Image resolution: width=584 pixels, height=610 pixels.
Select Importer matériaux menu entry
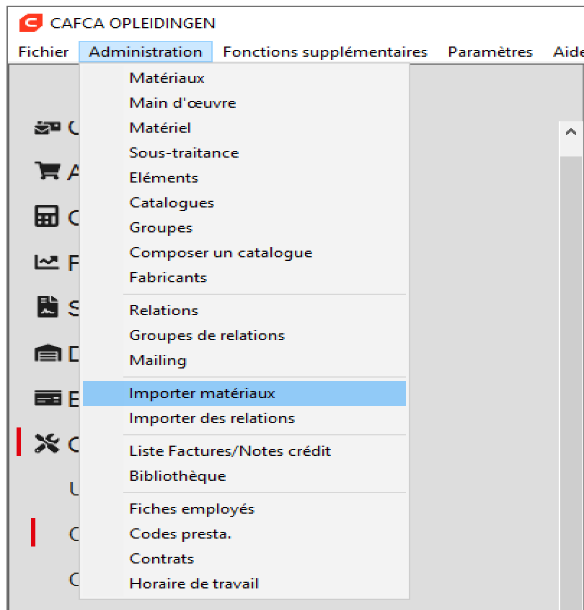point(244,393)
